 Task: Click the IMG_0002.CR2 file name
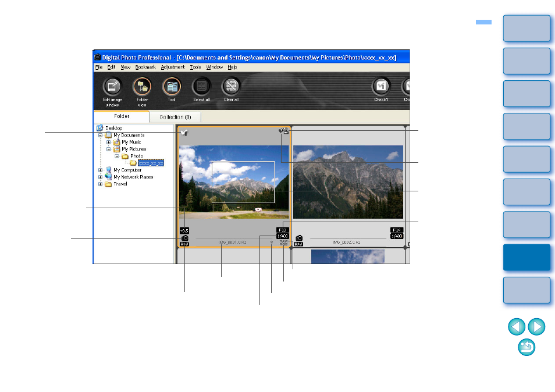pos(347,243)
